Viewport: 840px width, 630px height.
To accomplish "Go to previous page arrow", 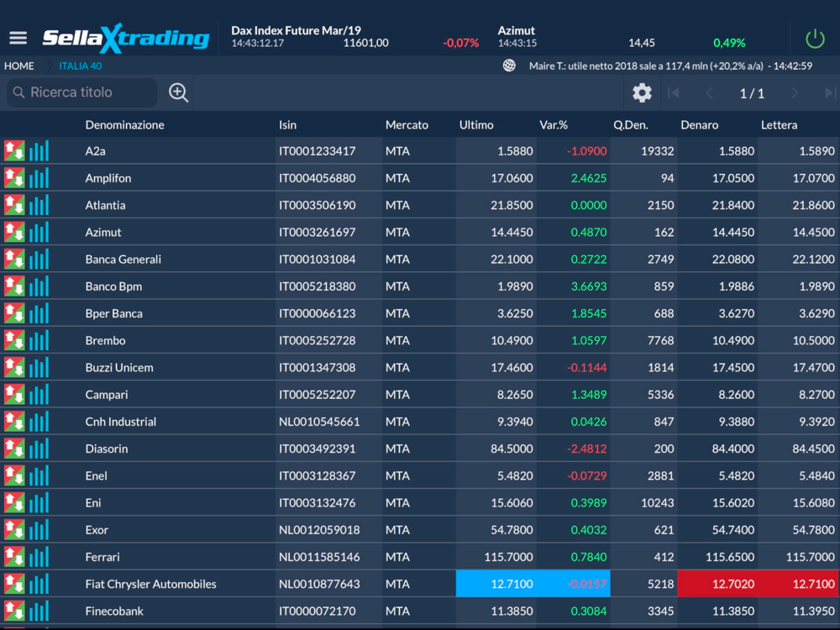I will (709, 92).
